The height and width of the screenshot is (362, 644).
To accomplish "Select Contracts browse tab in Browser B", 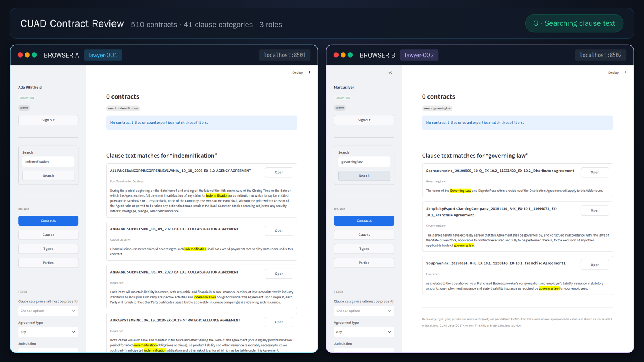I will [x=364, y=220].
